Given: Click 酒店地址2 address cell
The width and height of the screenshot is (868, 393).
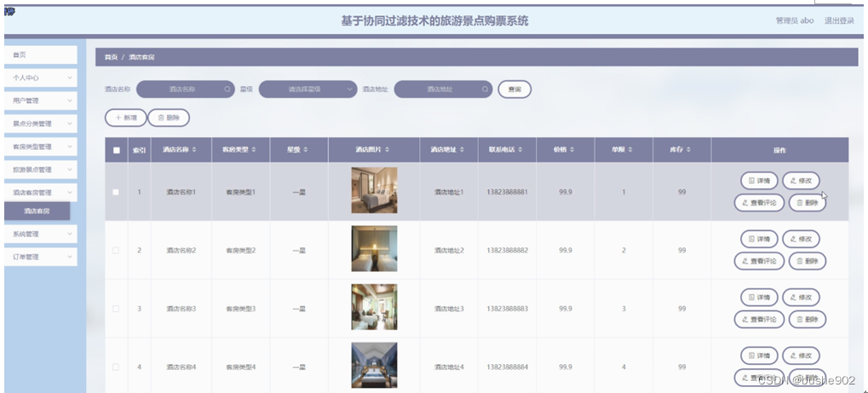Looking at the screenshot, I should pos(449,251).
